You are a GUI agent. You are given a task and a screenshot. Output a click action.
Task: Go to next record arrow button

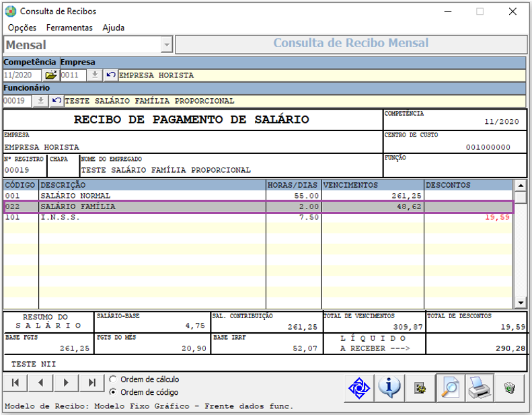(x=66, y=383)
